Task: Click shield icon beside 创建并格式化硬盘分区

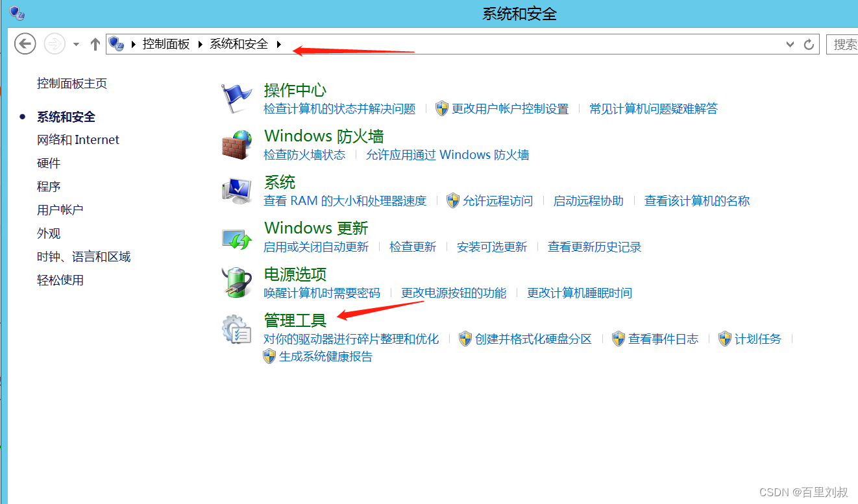Action: [465, 339]
